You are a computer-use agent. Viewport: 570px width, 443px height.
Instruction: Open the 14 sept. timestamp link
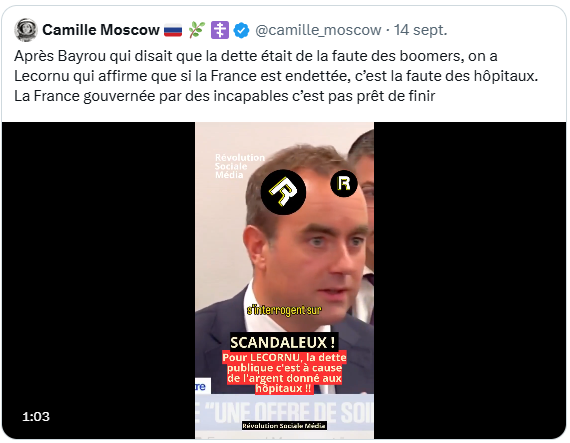click(421, 30)
